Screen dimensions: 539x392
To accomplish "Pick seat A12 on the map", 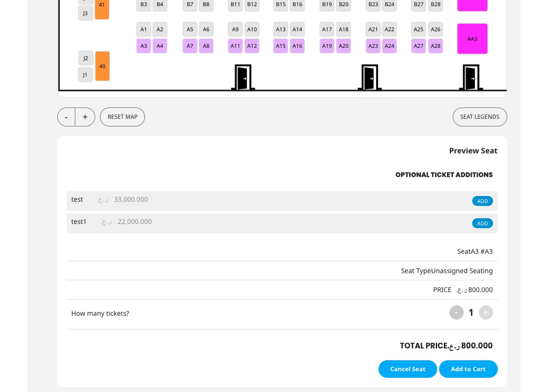I will [x=252, y=46].
